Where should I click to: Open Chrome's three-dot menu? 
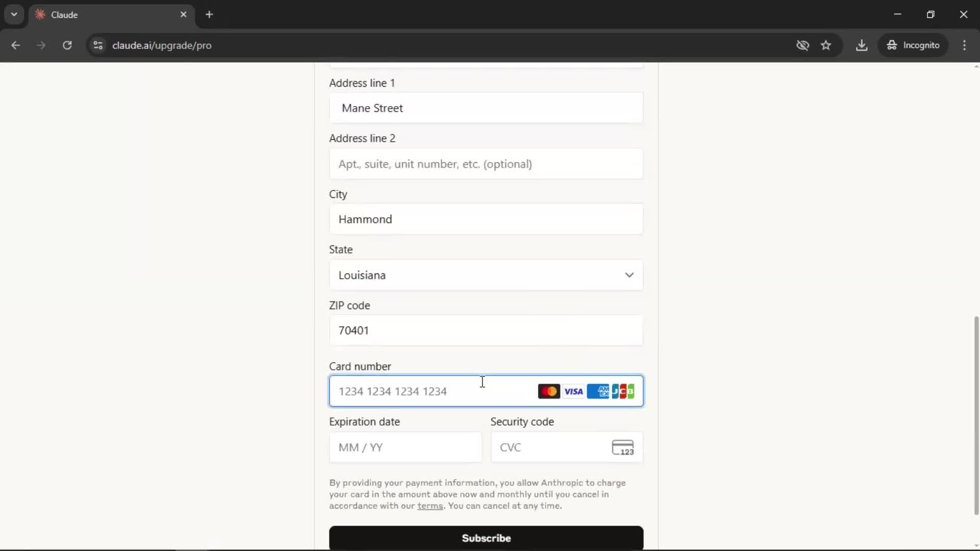(x=964, y=45)
